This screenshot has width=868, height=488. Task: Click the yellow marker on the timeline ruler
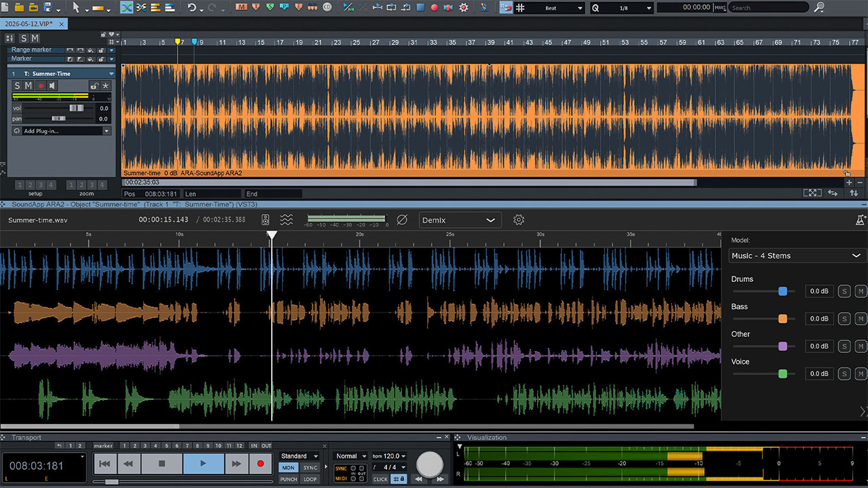[x=178, y=42]
